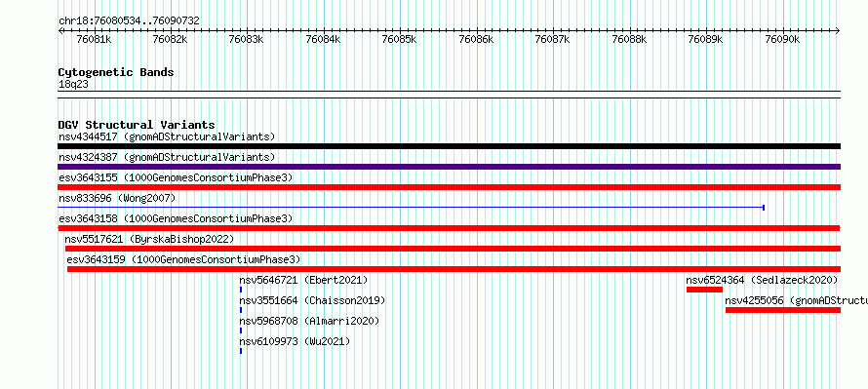The image size is (868, 389).
Task: Click the 76084k ruler tick label
Action: 323,39
